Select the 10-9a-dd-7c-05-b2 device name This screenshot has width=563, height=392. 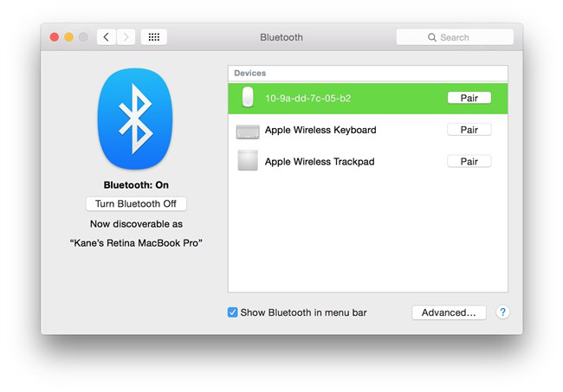coord(308,99)
